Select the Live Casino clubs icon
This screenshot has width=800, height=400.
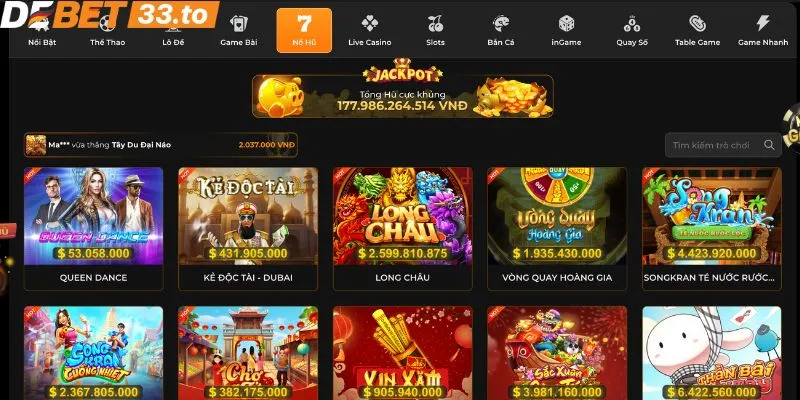pyautogui.click(x=369, y=23)
